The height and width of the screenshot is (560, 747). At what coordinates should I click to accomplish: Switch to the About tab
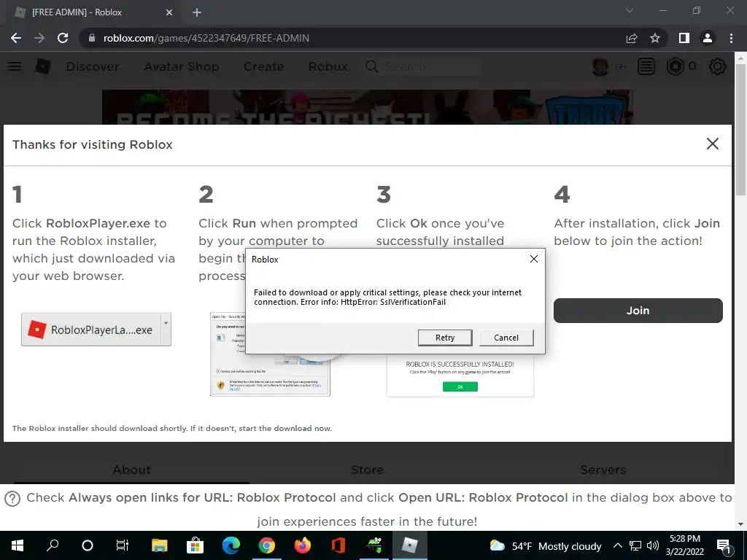(131, 470)
